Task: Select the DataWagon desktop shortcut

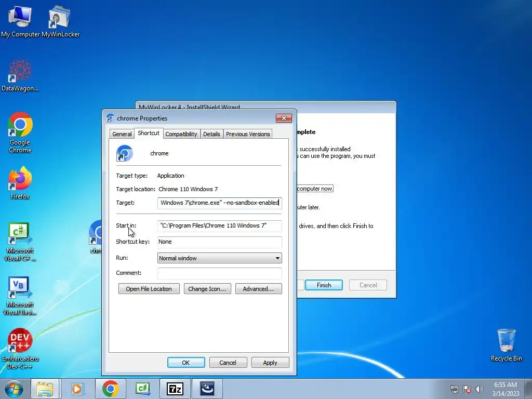Action: (x=20, y=75)
